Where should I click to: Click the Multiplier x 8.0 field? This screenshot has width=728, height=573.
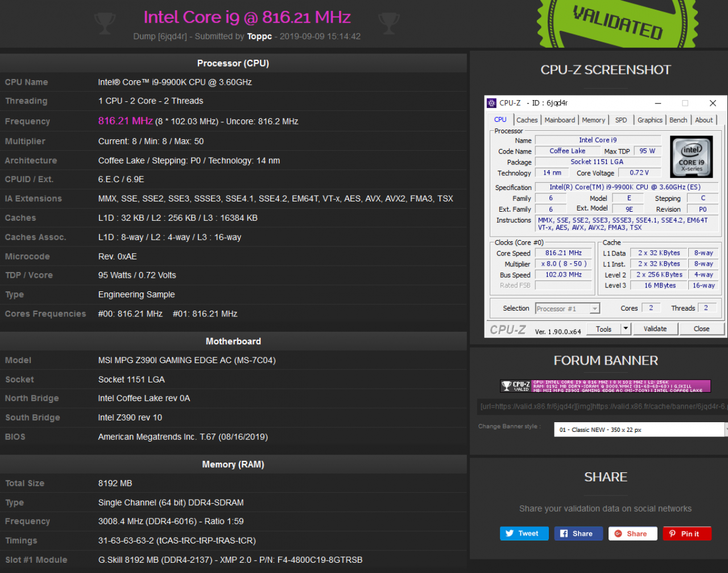(563, 264)
